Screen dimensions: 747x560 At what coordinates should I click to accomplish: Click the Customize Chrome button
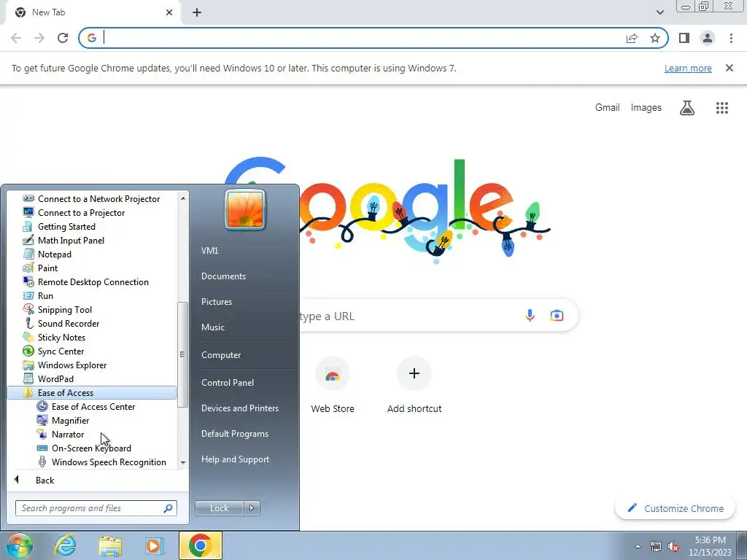click(676, 508)
